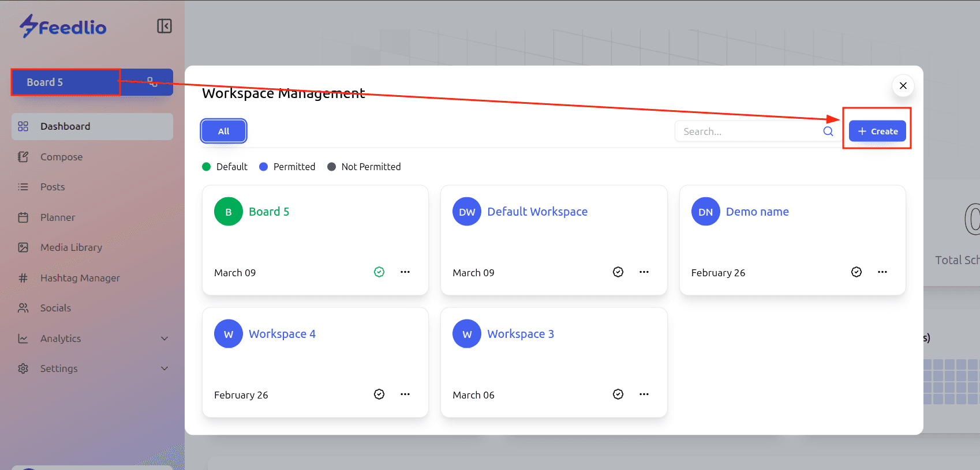Open the three-dot menu on Default Workspace card
This screenshot has height=470, width=980.
(x=644, y=272)
